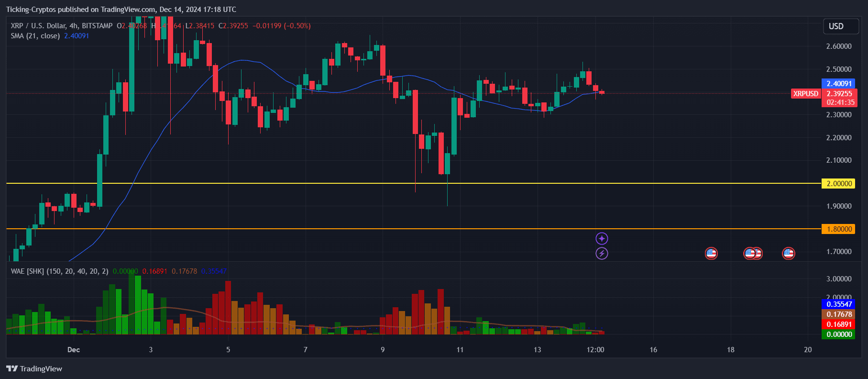The height and width of the screenshot is (379, 868).
Task: Click the date 5 time axis label
Action: pyautogui.click(x=228, y=350)
